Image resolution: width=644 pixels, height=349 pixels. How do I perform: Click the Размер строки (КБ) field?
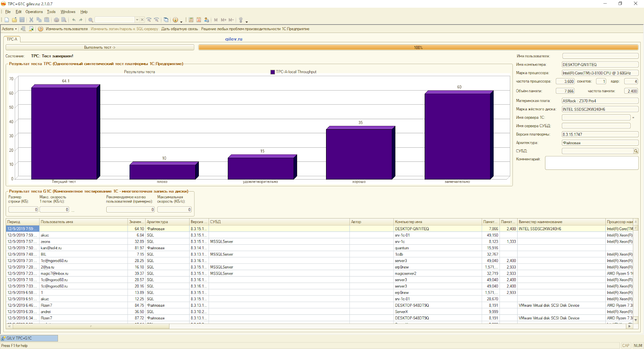point(23,209)
